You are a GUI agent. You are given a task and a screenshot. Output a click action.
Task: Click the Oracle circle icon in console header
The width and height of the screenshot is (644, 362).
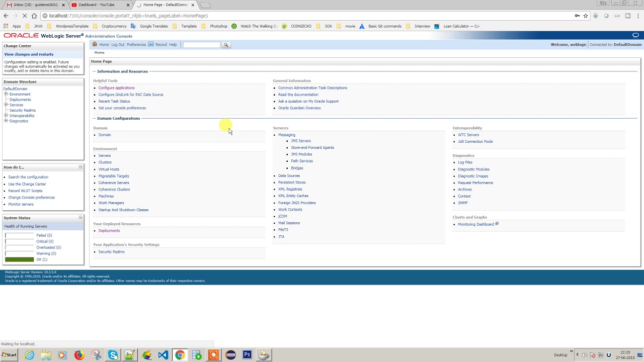pyautogui.click(x=635, y=35)
